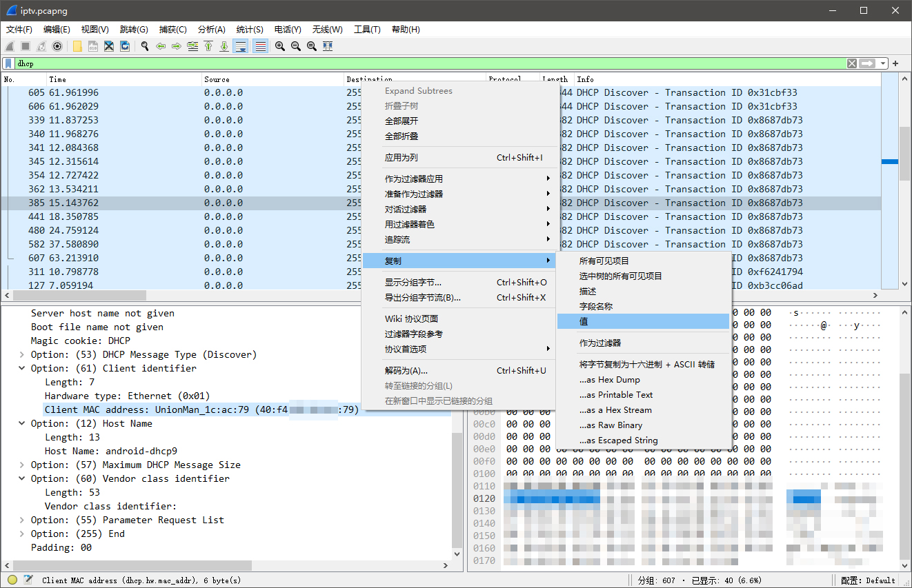Expand Option (53) DHCP Message Type
Image resolution: width=912 pixels, height=588 pixels.
click(22, 354)
